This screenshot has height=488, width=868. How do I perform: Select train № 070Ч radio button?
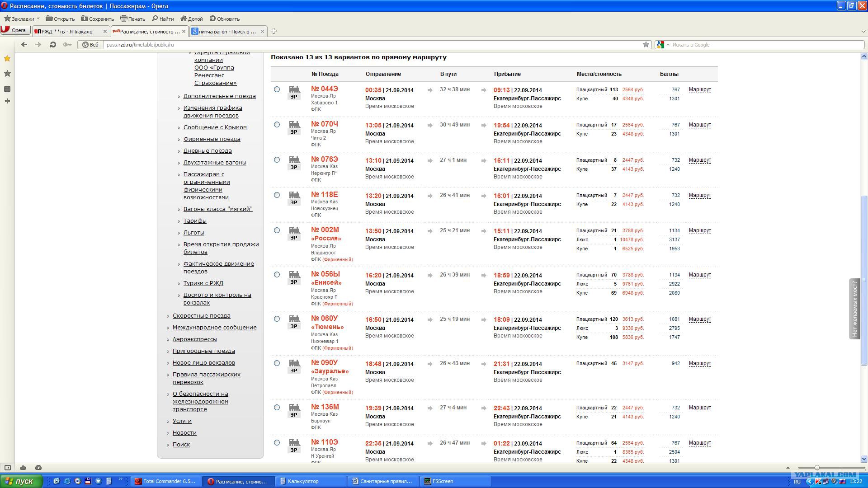coord(277,125)
